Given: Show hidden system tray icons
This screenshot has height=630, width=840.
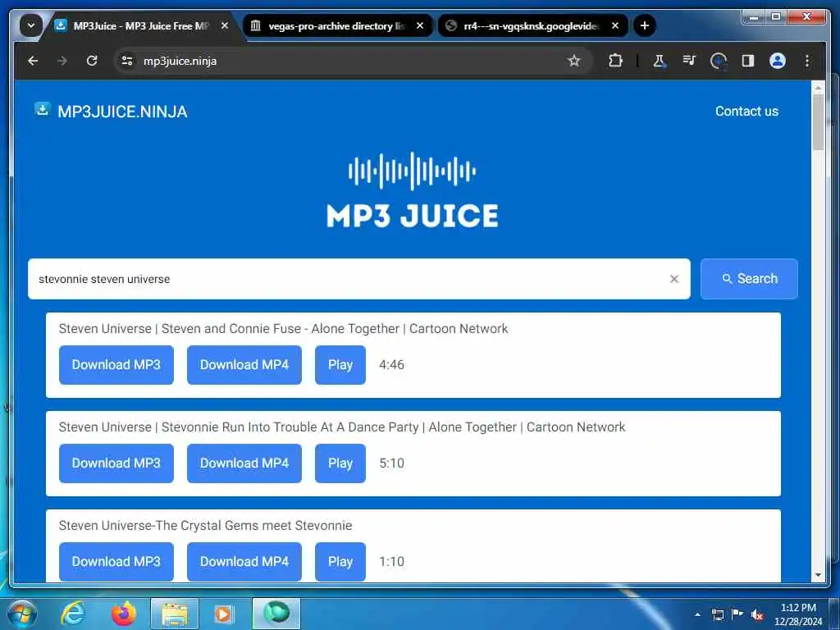Looking at the screenshot, I should point(697,614).
